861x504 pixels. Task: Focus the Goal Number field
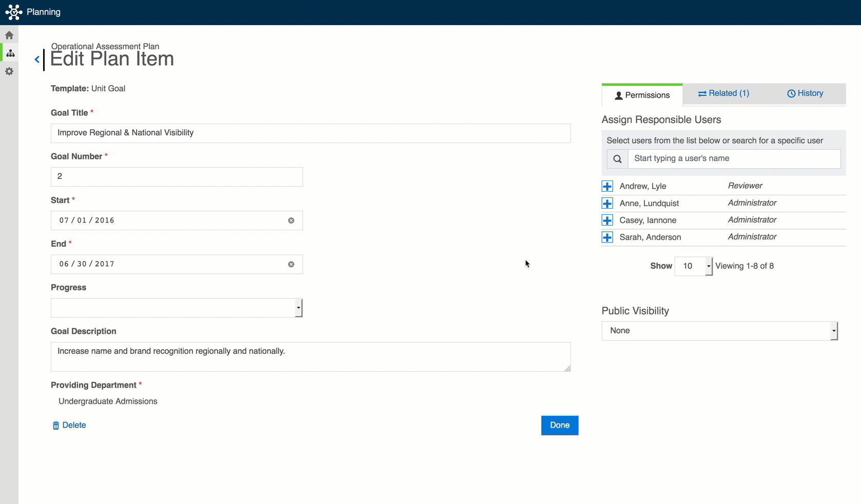point(177,176)
